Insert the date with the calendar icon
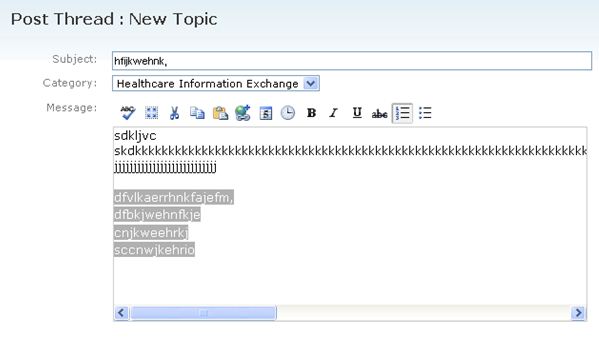The width and height of the screenshot is (599, 363). (266, 113)
